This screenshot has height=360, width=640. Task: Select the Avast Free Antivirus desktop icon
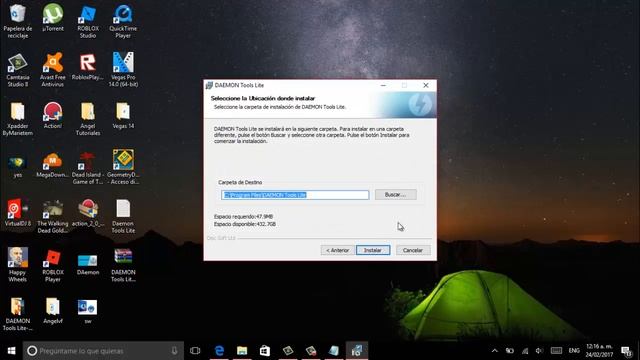pyautogui.click(x=53, y=70)
